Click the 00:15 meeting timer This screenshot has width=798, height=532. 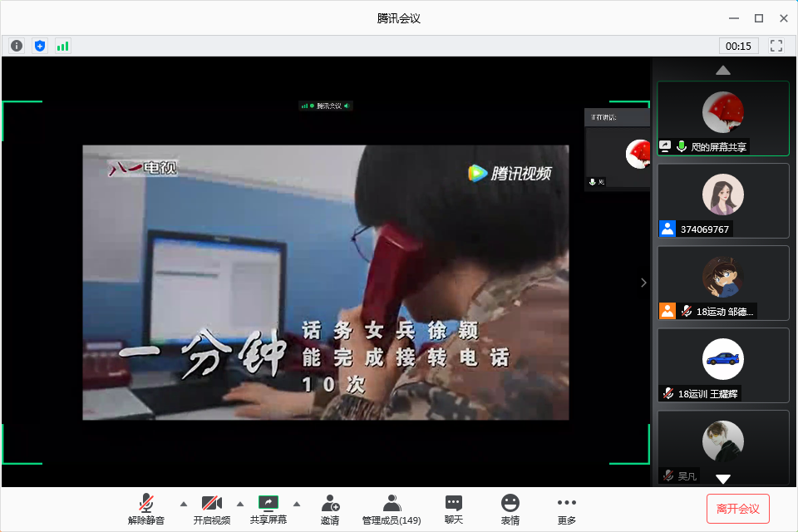738,46
